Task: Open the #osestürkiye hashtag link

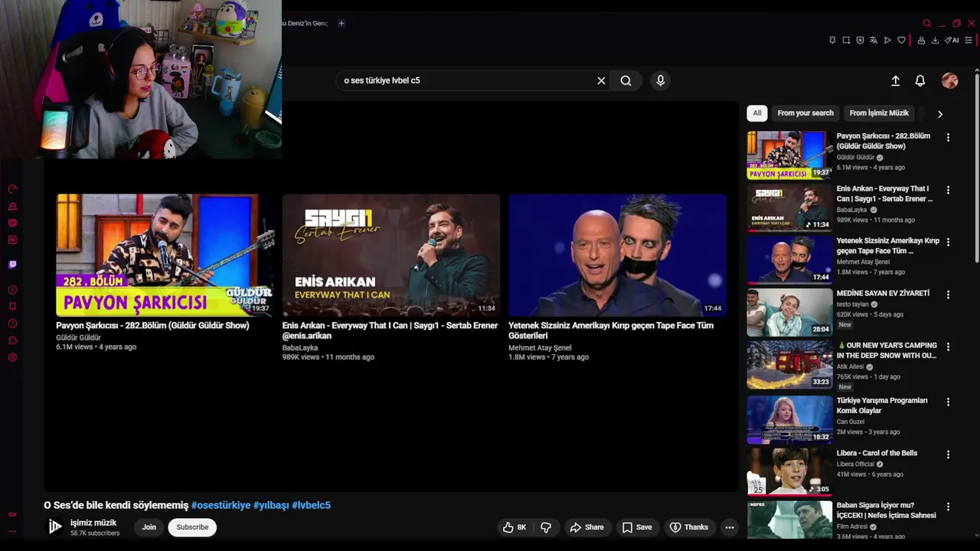Action: coord(220,505)
